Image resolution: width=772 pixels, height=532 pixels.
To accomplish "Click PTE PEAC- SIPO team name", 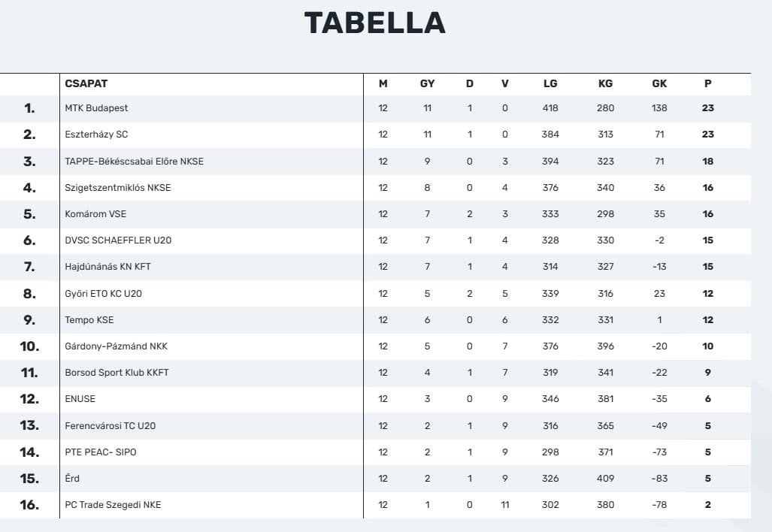I will (101, 452).
